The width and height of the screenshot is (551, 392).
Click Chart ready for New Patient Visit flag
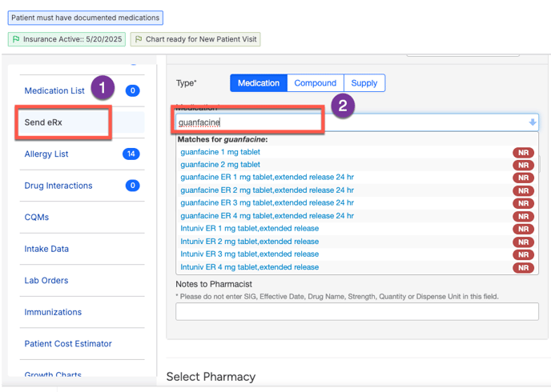[x=195, y=39]
